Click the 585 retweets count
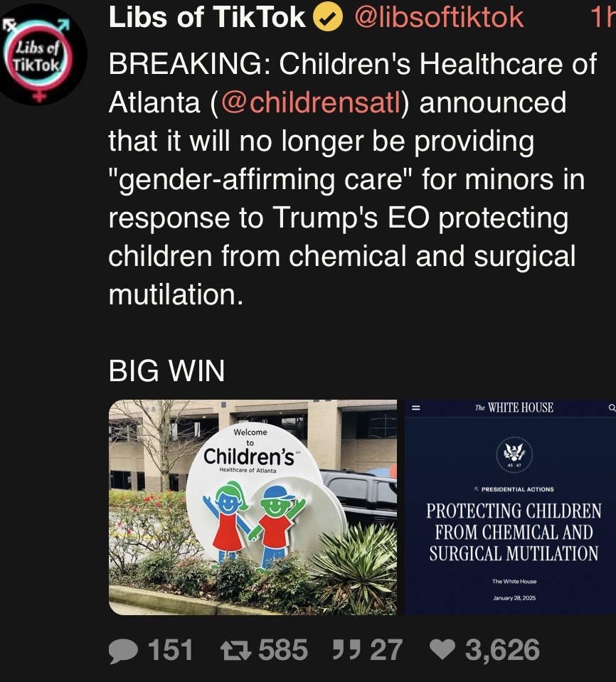The height and width of the screenshot is (682, 616). [x=283, y=650]
